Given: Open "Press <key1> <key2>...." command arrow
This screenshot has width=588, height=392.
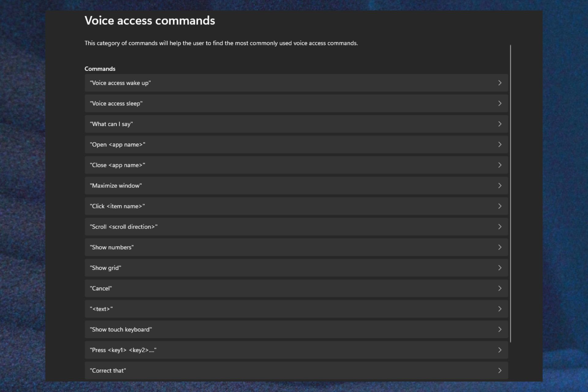Looking at the screenshot, I should coord(499,350).
